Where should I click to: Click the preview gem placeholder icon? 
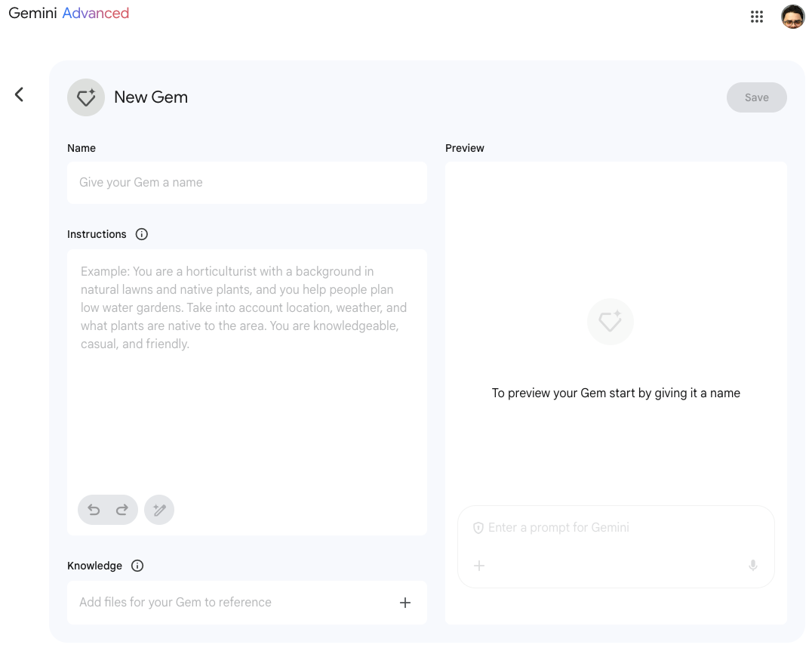610,322
